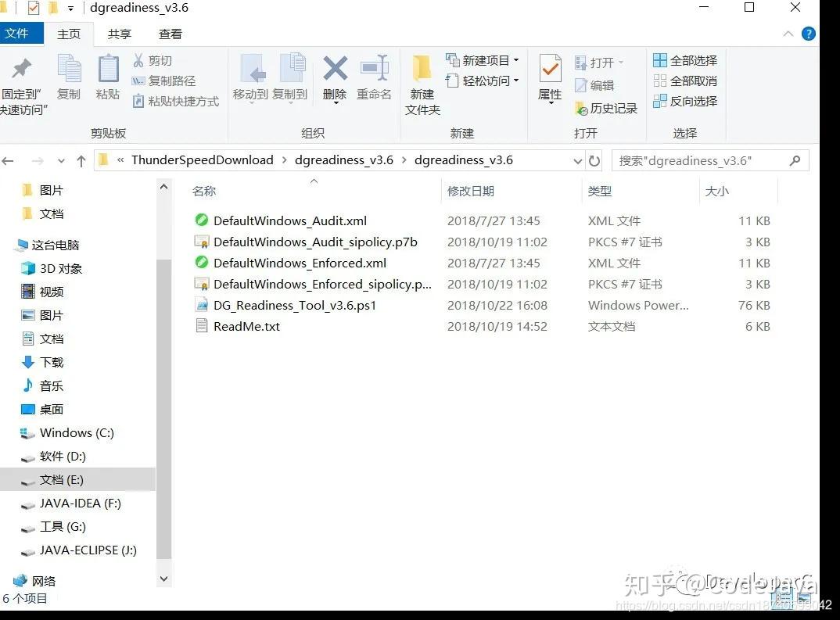Click the Move To (移动到) icon

[251, 69]
